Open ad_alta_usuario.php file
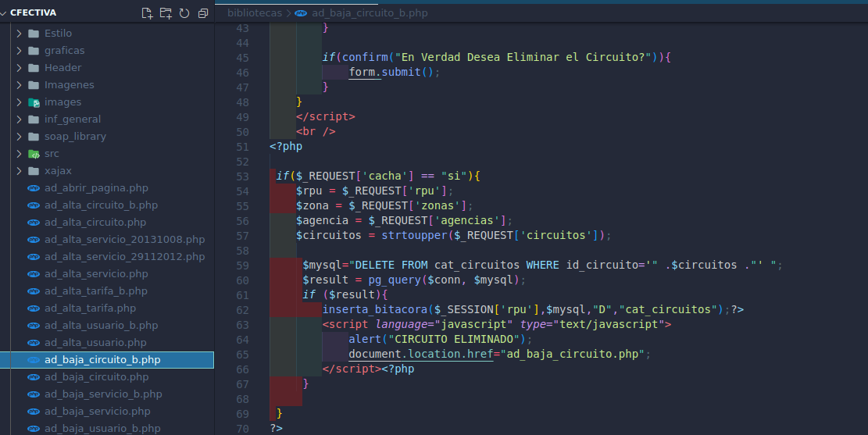This screenshot has height=435, width=868. 107,342
